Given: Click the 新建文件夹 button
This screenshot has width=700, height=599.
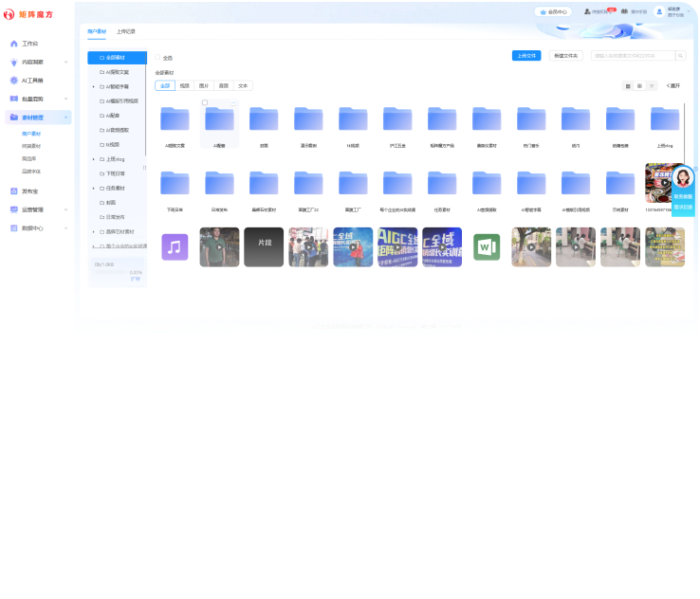Looking at the screenshot, I should 566,56.
